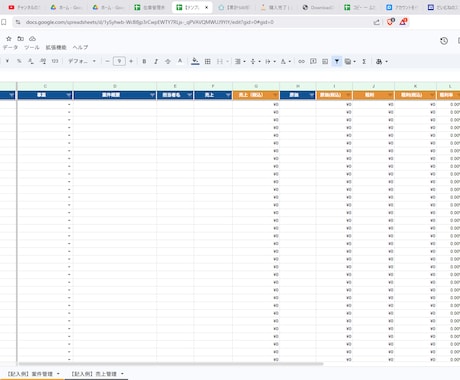460x380 pixels.
Task: Select column G by its letter header
Action: (256, 86)
